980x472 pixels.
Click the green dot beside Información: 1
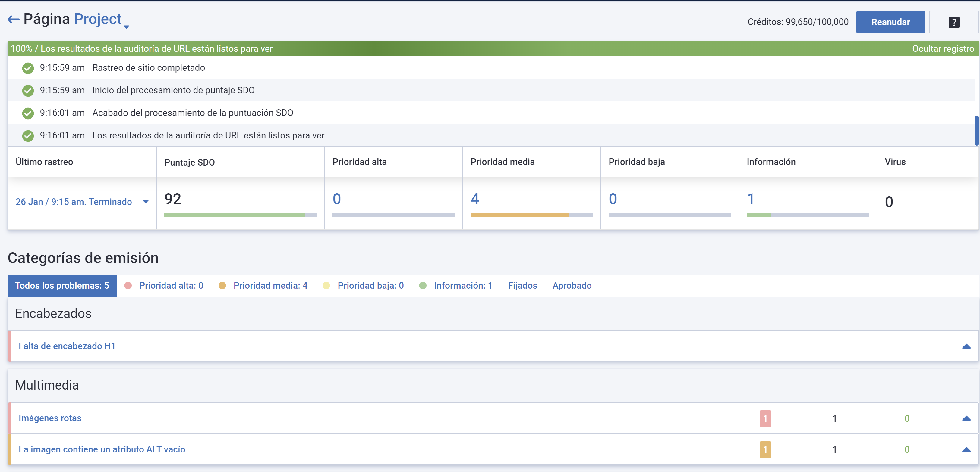pyautogui.click(x=423, y=285)
